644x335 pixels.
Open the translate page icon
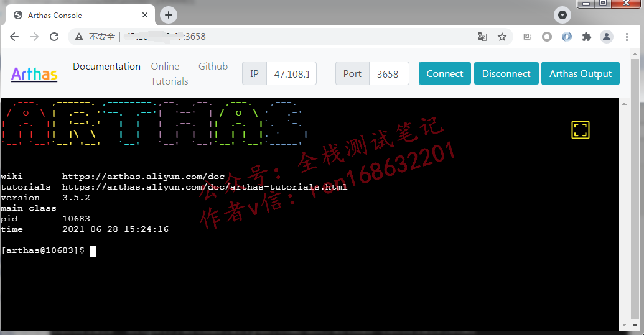click(x=482, y=37)
